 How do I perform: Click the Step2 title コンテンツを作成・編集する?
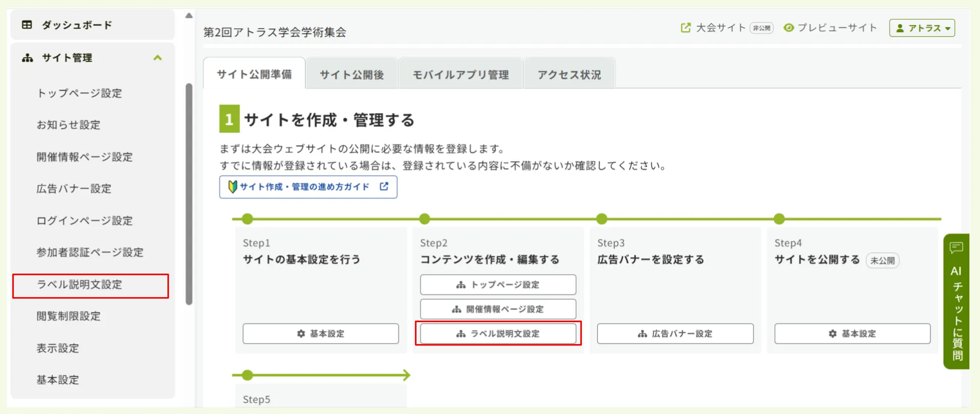pyautogui.click(x=489, y=259)
